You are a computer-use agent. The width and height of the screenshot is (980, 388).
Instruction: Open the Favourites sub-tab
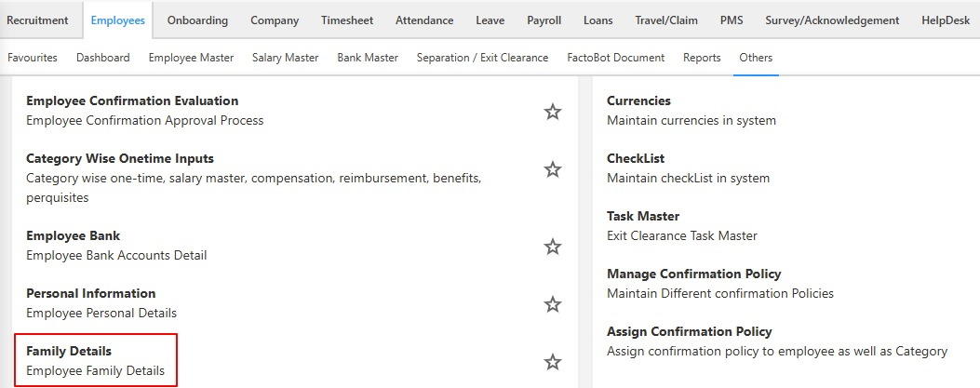coord(33,58)
